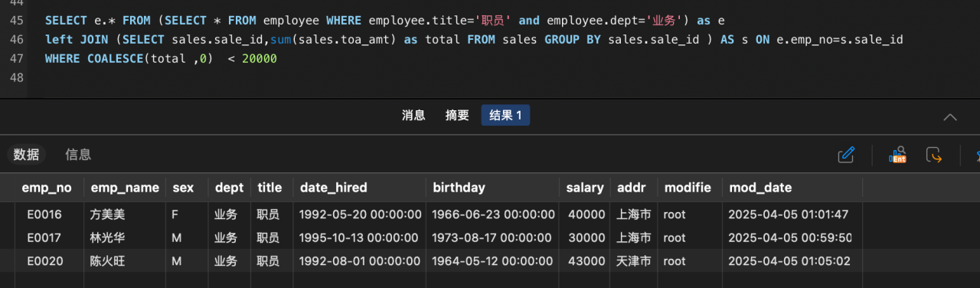Switch to the 信息 view
This screenshot has width=980, height=288.
click(78, 155)
